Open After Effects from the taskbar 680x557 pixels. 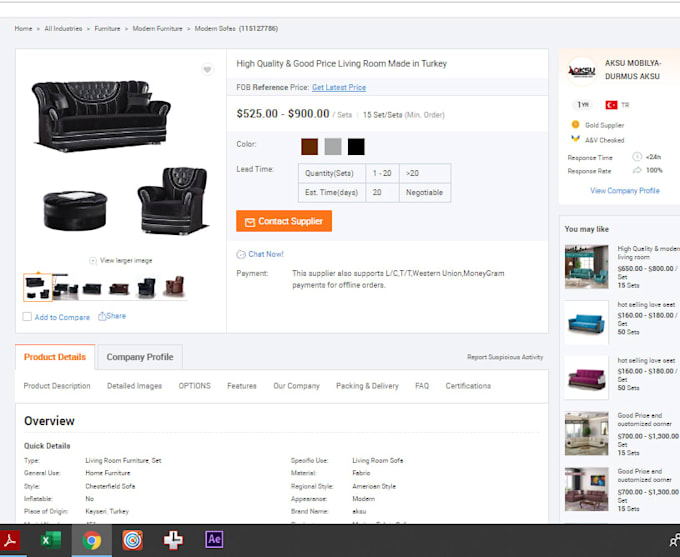coord(214,540)
